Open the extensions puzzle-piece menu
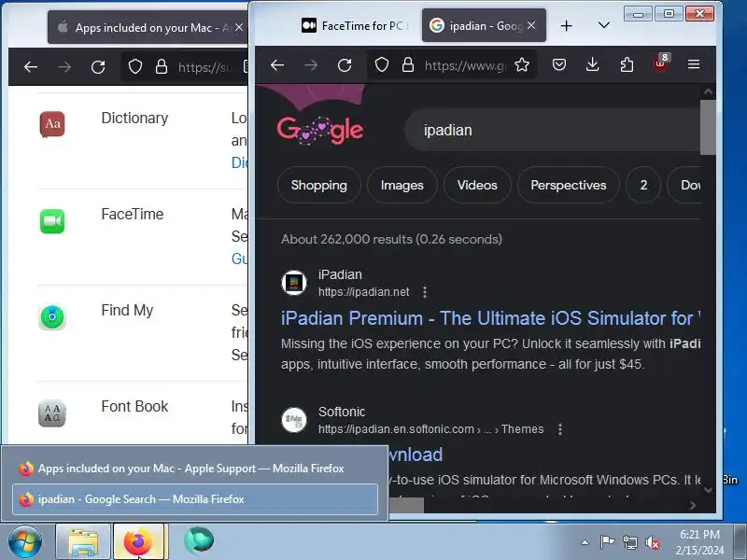Image resolution: width=747 pixels, height=560 pixels. click(x=627, y=64)
